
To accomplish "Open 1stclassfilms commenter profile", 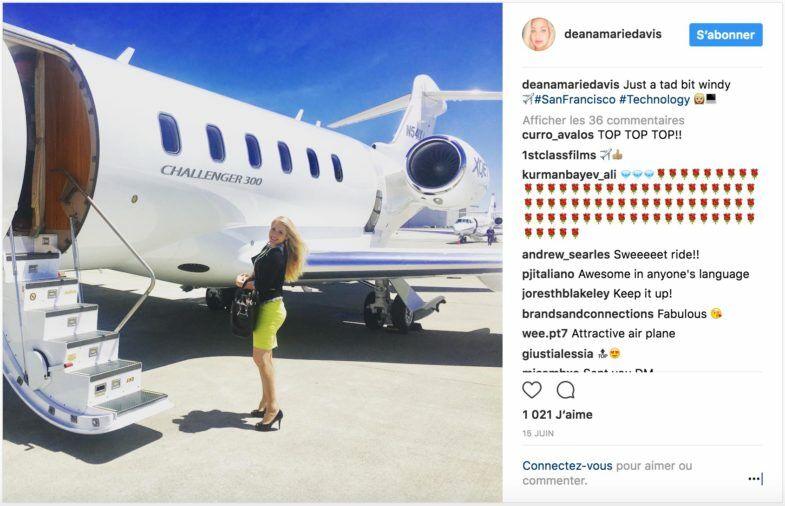I will coord(559,155).
